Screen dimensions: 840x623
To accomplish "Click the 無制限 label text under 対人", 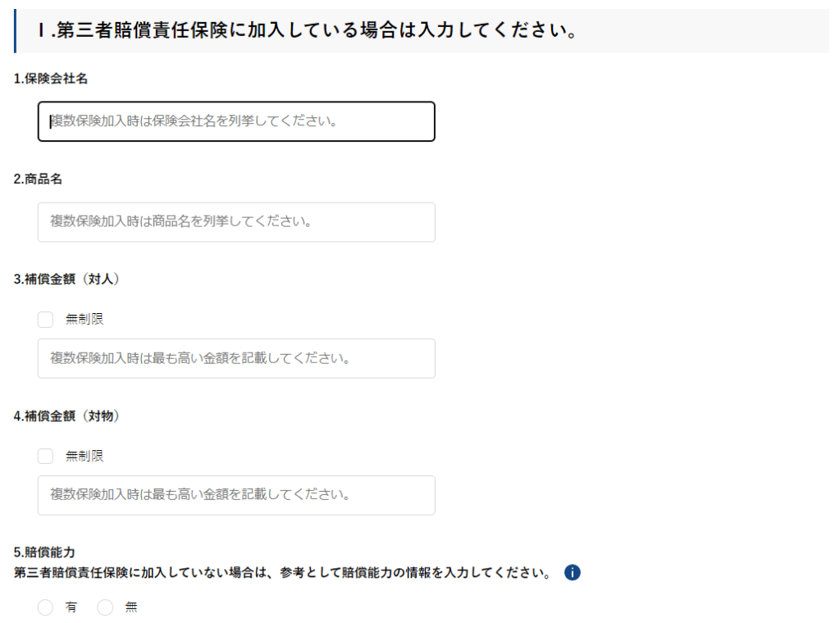I will [x=84, y=319].
